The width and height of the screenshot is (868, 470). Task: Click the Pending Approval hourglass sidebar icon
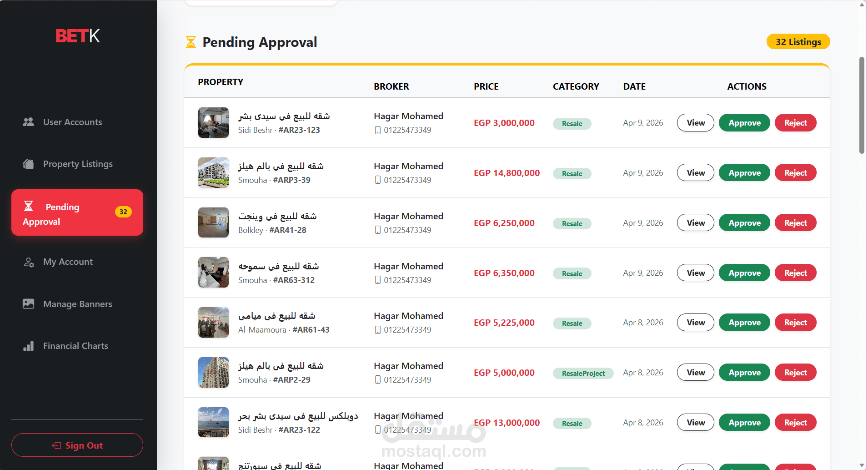coord(28,206)
